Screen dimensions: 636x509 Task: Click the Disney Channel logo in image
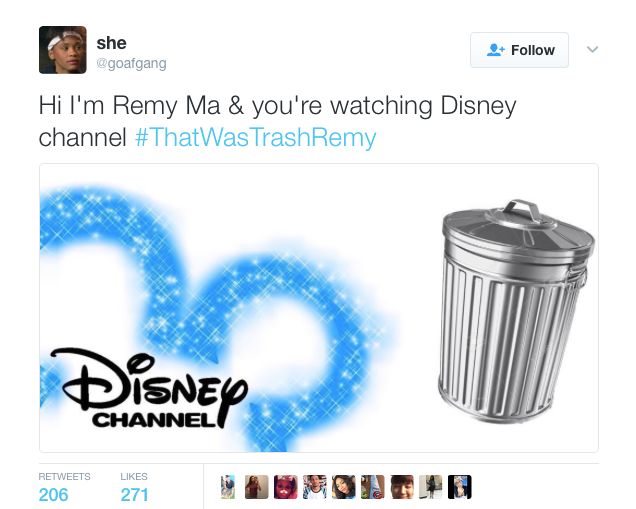[x=148, y=388]
